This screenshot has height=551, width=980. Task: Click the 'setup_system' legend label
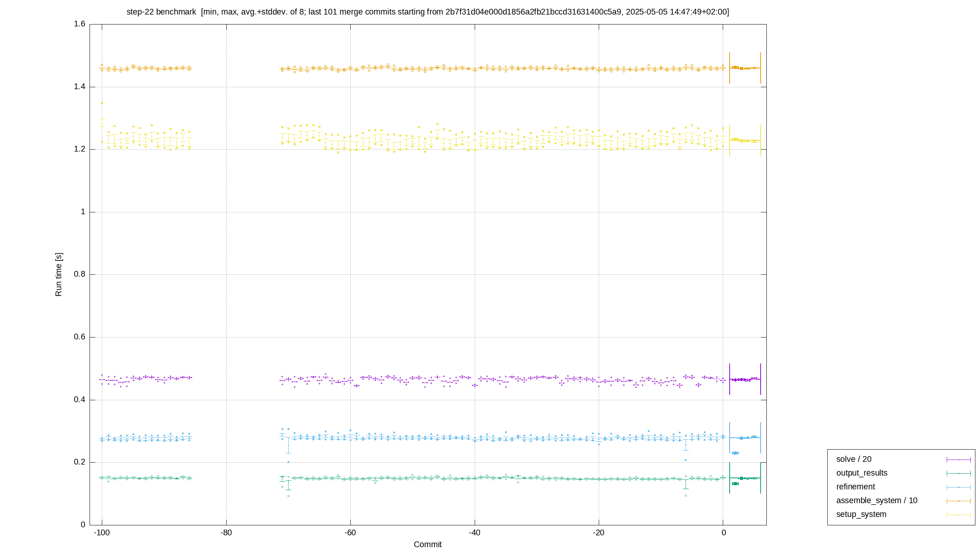pos(861,514)
